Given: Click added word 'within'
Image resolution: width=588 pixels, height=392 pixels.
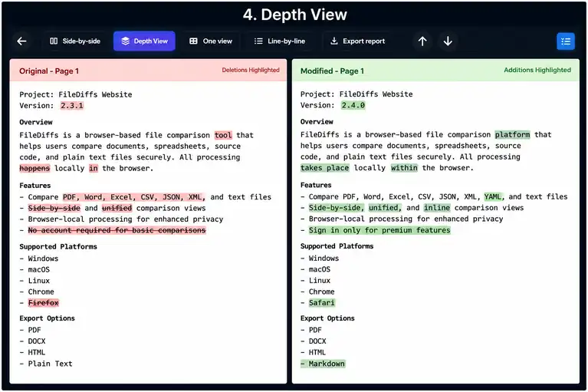Looking at the screenshot, I should point(404,168).
